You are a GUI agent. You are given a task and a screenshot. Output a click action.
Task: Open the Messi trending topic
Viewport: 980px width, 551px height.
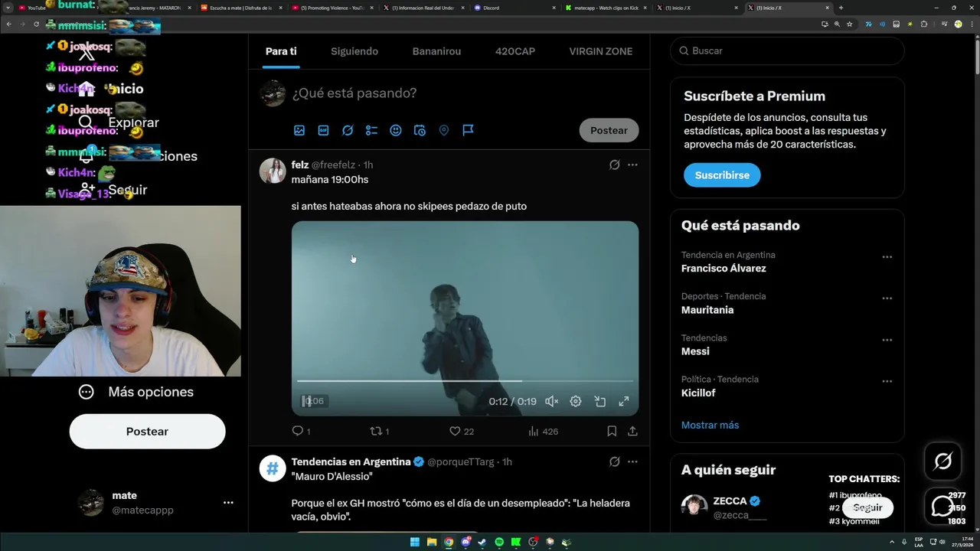[x=695, y=351]
